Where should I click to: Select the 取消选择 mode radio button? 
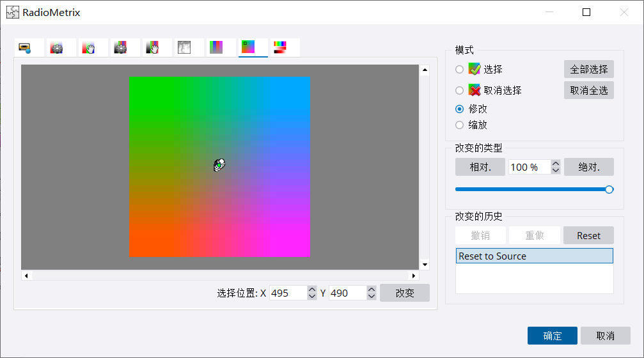(459, 91)
